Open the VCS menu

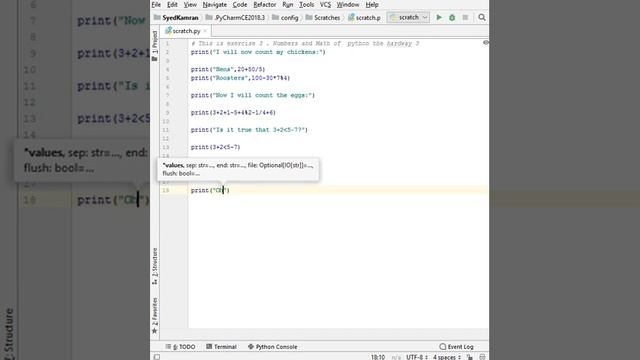coord(325,4)
